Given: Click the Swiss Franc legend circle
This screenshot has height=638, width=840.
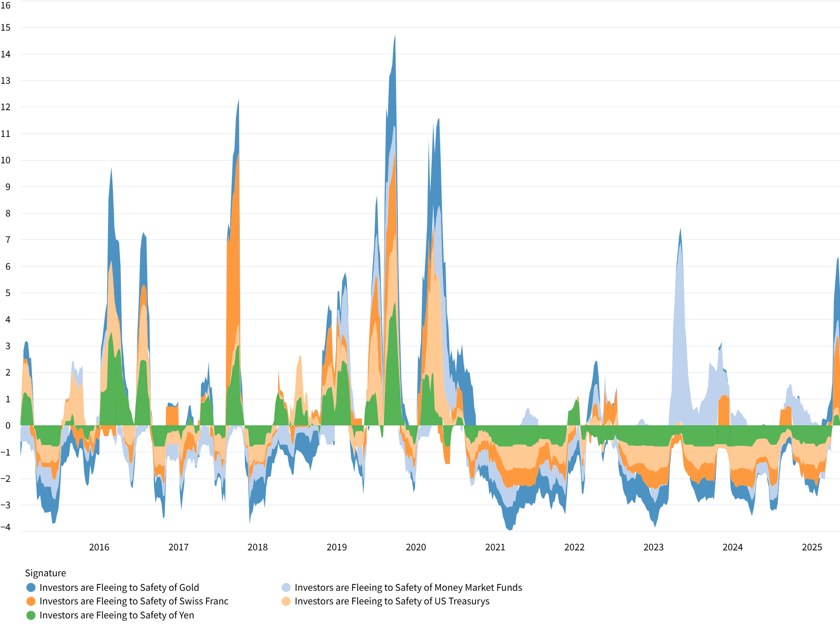Looking at the screenshot, I should [x=31, y=601].
